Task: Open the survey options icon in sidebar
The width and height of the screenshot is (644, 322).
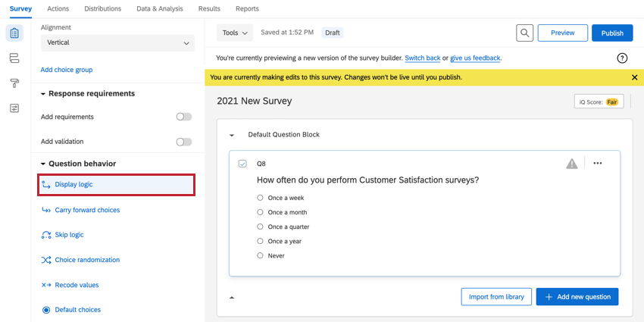Action: 14,108
